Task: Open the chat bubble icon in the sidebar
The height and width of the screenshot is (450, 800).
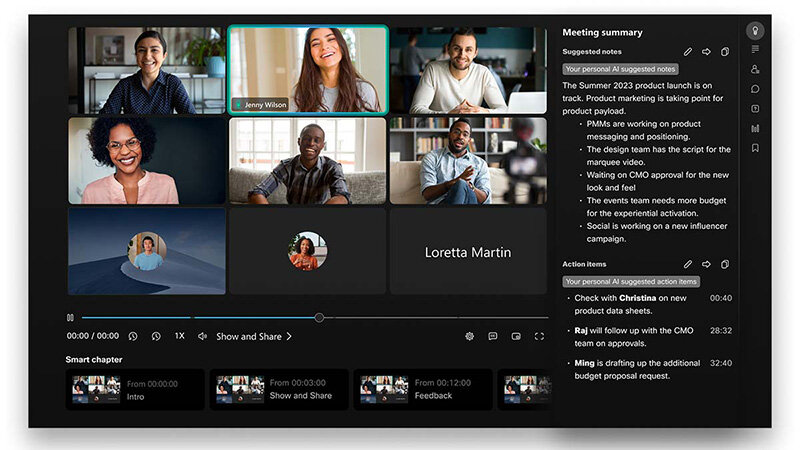Action: (x=755, y=89)
